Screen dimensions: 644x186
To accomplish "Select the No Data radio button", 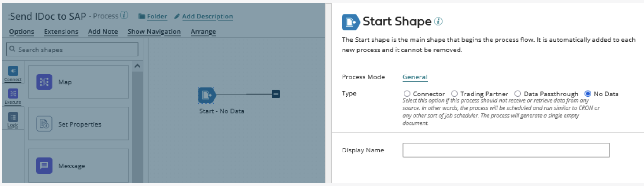I will click(588, 94).
